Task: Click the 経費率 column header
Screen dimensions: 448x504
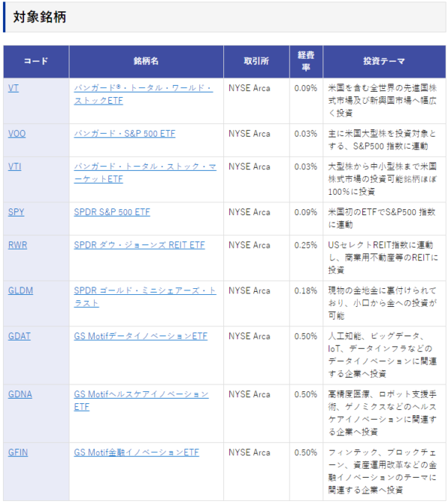Action: (x=306, y=61)
